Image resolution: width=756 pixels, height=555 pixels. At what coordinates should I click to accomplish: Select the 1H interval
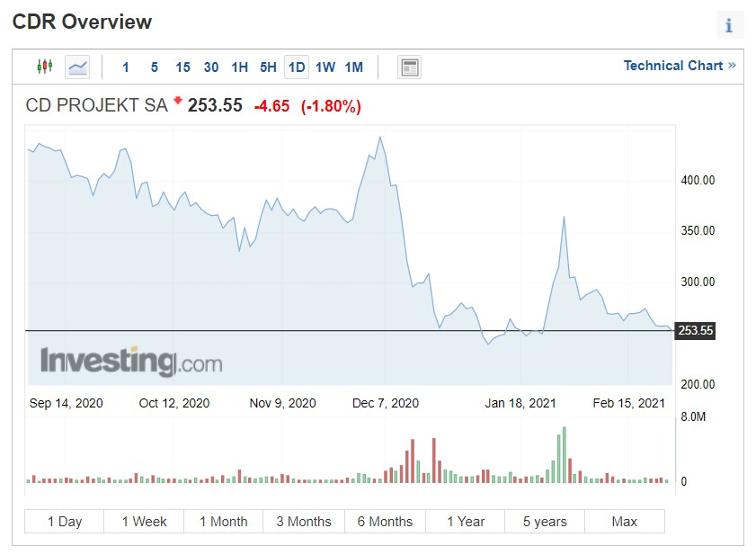click(240, 67)
